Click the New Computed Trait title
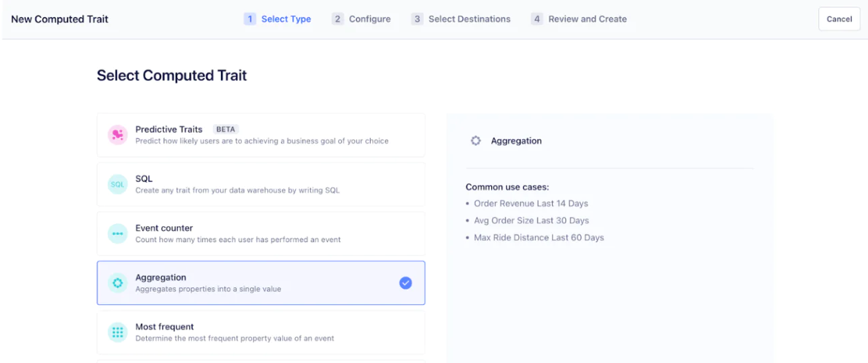Viewport: 868px width, 363px height. point(60,19)
